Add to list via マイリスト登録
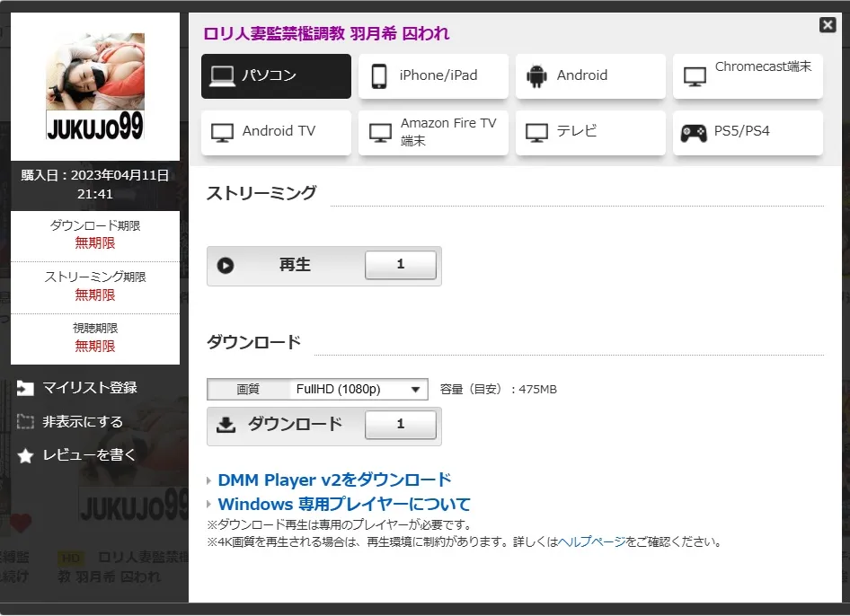The height and width of the screenshot is (616, 850). click(77, 388)
